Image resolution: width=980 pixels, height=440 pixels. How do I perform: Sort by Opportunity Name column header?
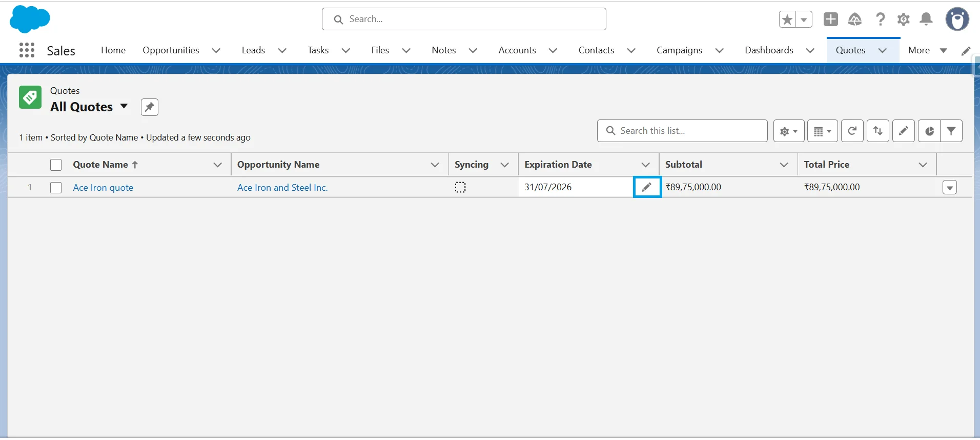(278, 165)
